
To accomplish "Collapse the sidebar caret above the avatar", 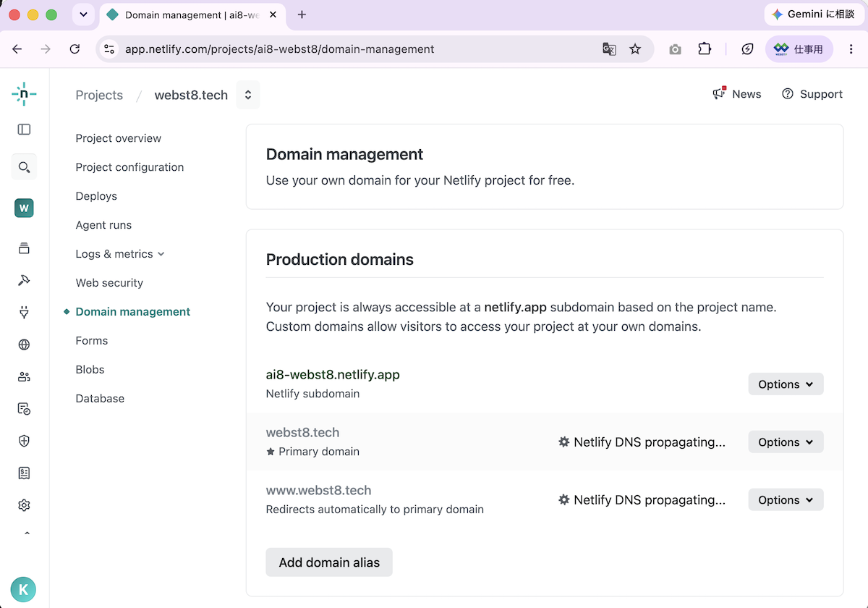I will click(x=27, y=534).
